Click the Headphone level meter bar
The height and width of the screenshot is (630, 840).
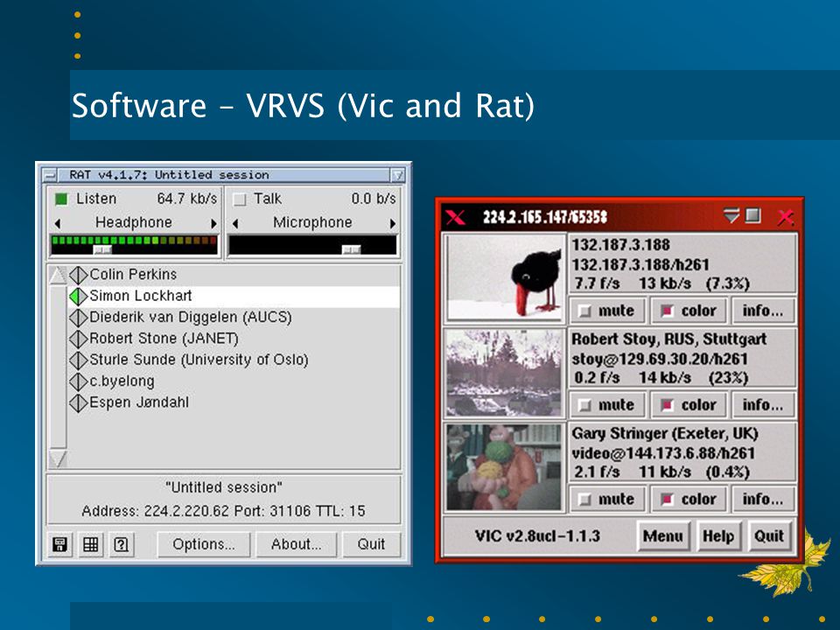(134, 241)
